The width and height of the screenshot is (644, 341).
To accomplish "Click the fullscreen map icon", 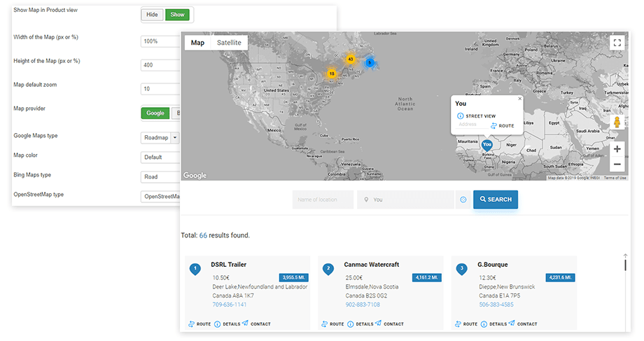I will (617, 43).
